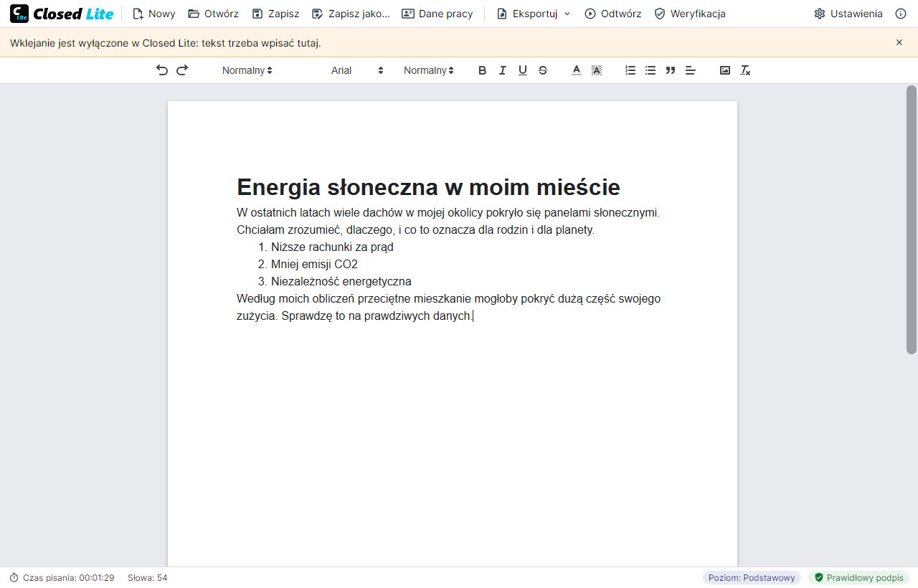Toggle the bullet list
The height and width of the screenshot is (588, 918).
(x=650, y=70)
